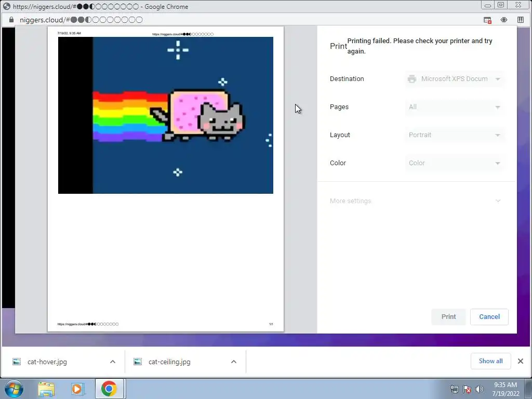The width and height of the screenshot is (532, 399).
Task: Maximize the Chrome window
Action: pyautogui.click(x=501, y=5)
